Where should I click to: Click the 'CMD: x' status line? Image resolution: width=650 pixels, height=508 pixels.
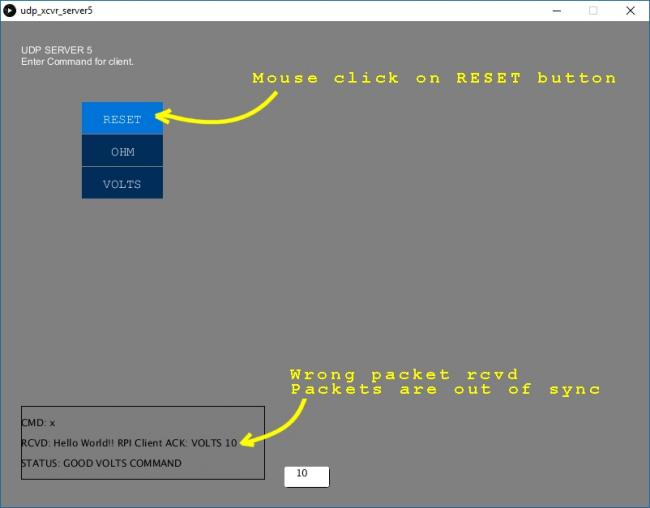click(x=38, y=423)
